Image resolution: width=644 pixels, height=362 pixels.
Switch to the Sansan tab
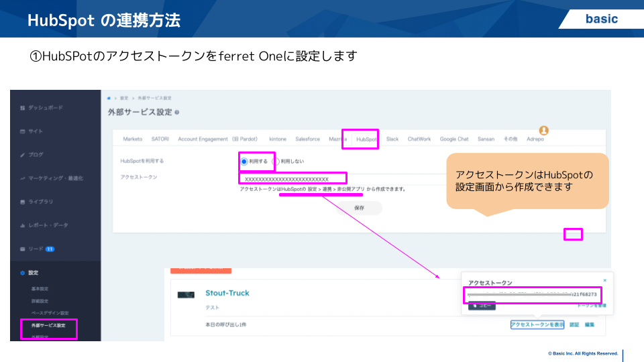pos(486,139)
